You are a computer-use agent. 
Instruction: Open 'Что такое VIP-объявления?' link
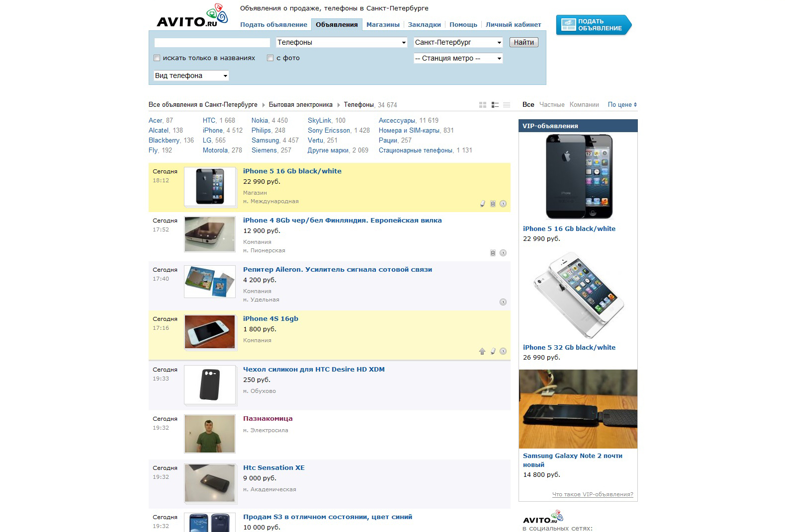tap(593, 495)
